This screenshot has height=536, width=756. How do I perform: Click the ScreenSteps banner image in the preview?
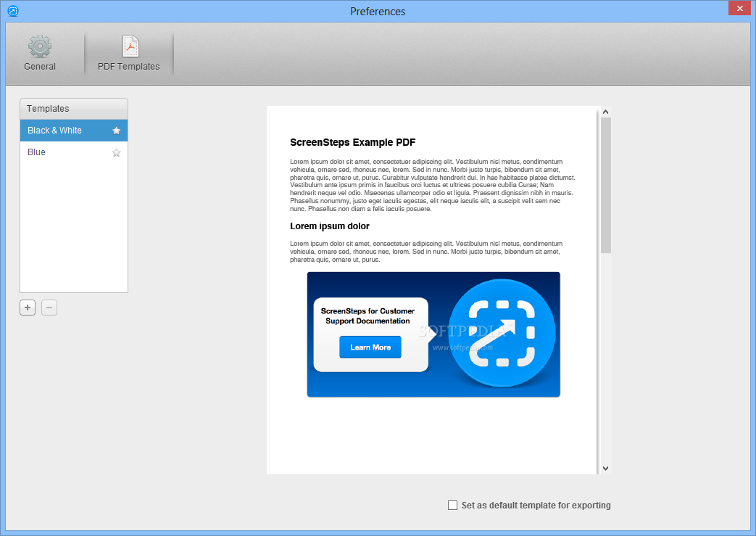[433, 334]
